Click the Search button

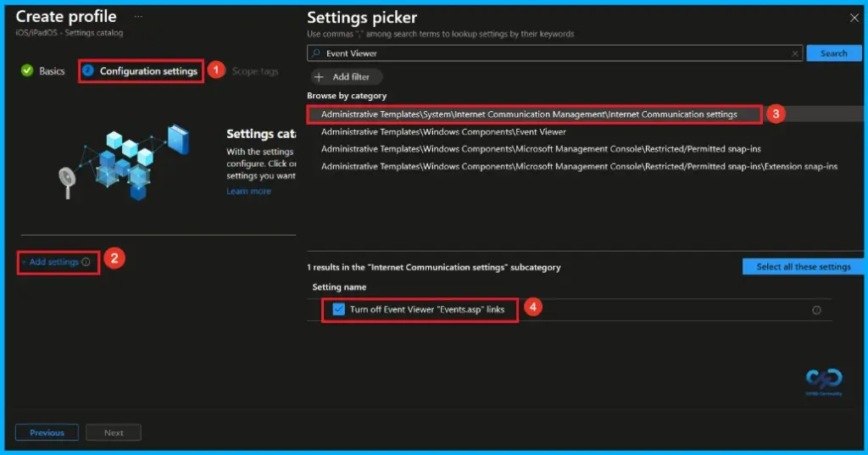[834, 53]
